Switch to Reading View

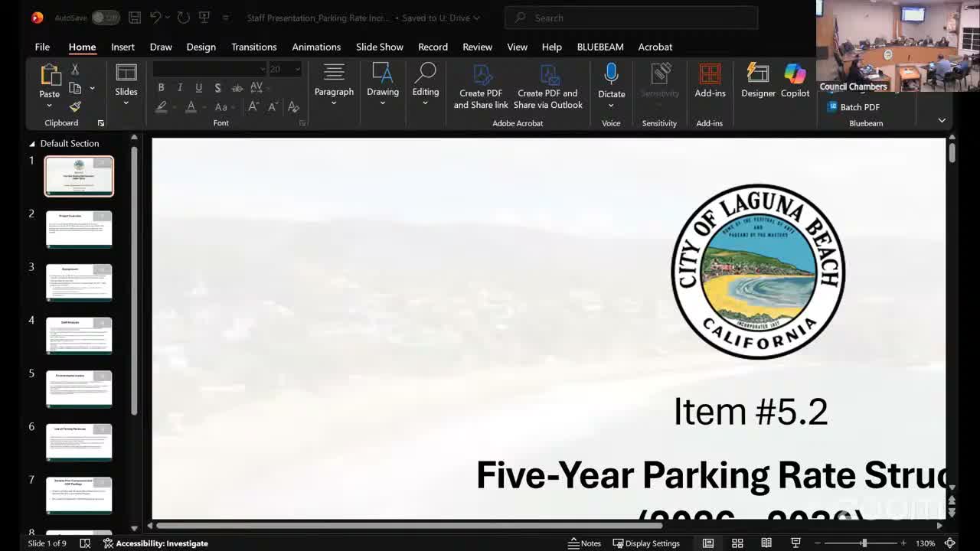[x=766, y=543]
